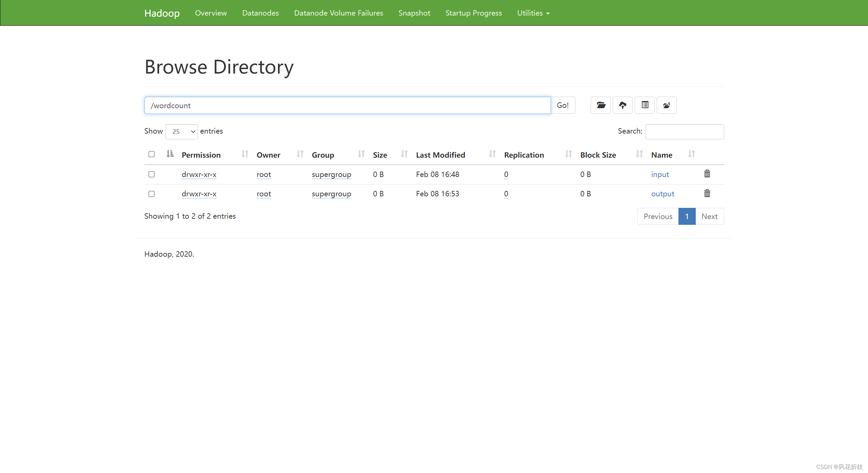Sort table by Size column
Screen dimensions: 868x473
coord(380,155)
